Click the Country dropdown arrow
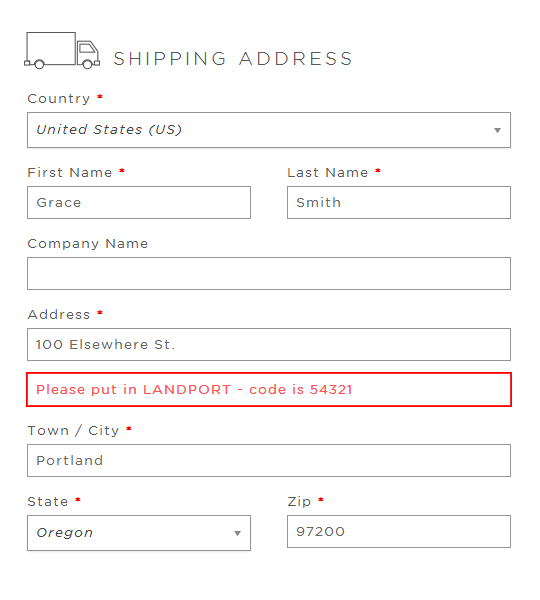 tap(497, 130)
